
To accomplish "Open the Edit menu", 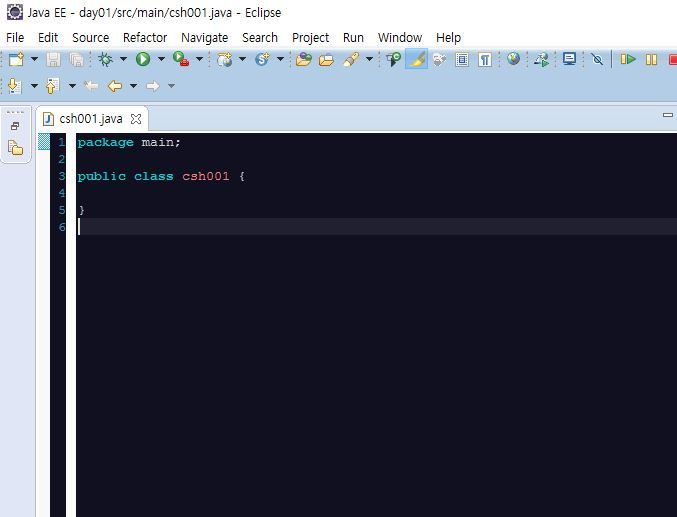I will pos(48,38).
